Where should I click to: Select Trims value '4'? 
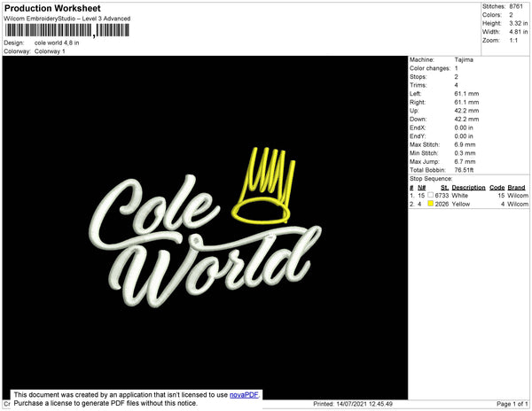pyautogui.click(x=456, y=85)
